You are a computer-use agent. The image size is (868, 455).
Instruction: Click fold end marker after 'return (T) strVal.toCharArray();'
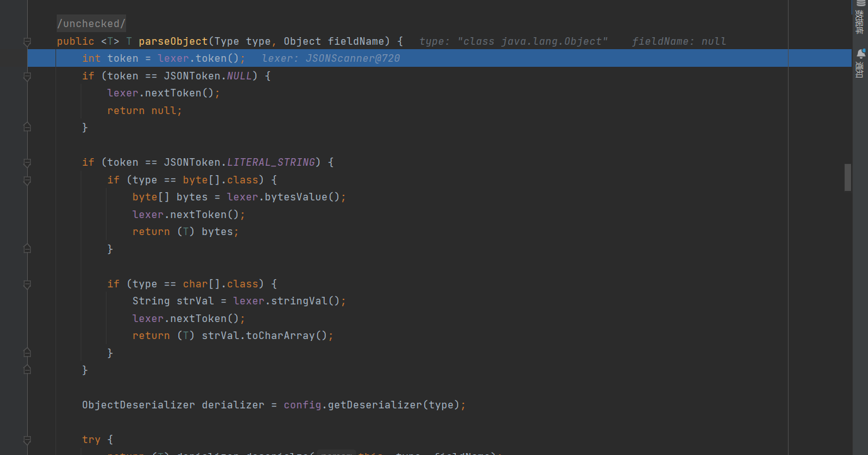coord(27,353)
